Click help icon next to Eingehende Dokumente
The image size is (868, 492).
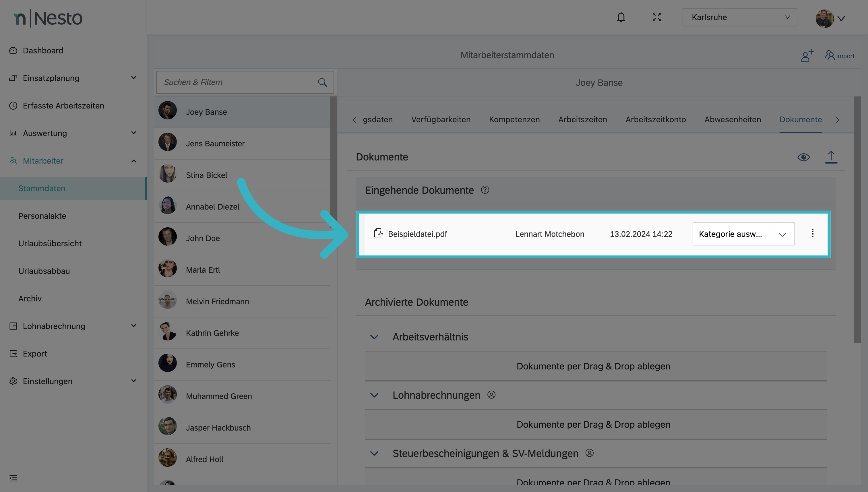tap(485, 190)
